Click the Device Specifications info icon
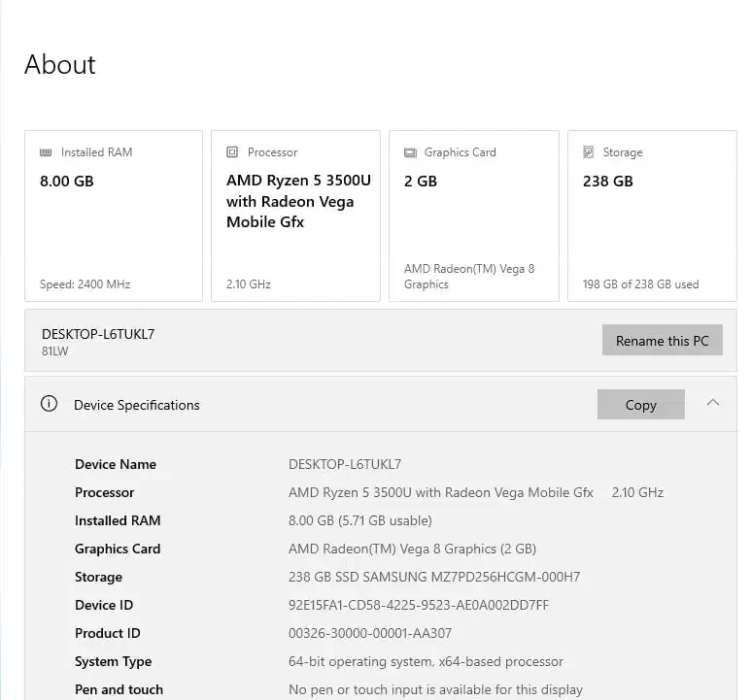This screenshot has height=700, width=751. tap(49, 404)
